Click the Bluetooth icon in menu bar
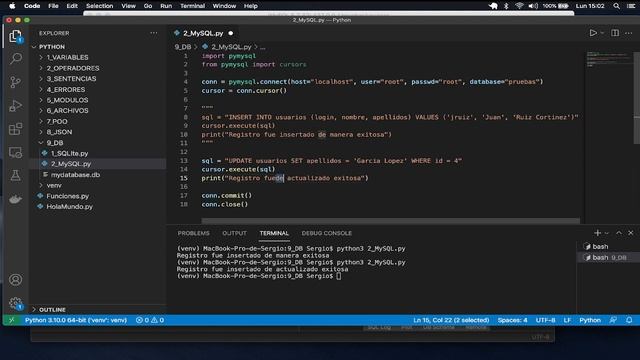Viewport: 640px width, 360px height. 506,6
